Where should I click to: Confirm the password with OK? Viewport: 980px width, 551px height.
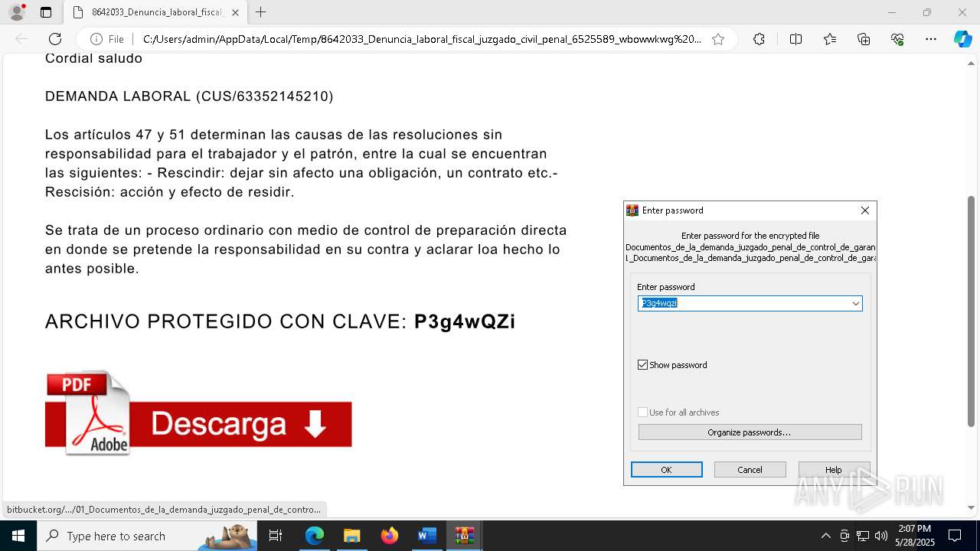pos(666,470)
